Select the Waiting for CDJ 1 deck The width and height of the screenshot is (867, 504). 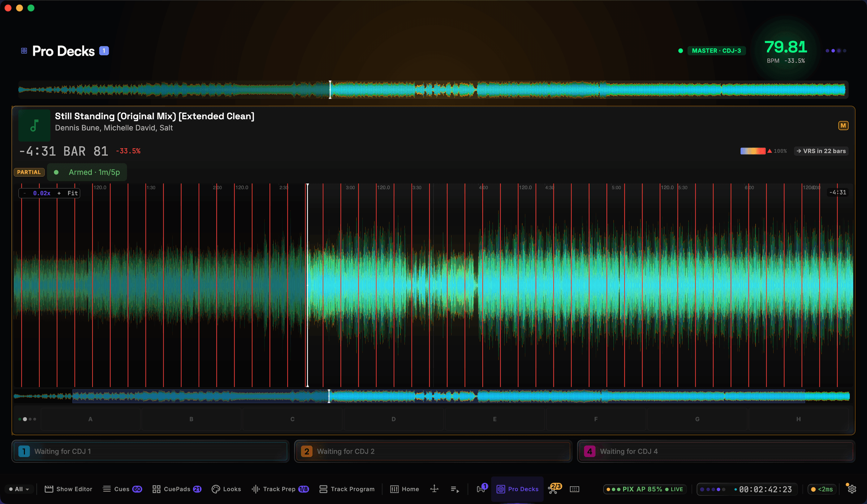click(x=150, y=451)
